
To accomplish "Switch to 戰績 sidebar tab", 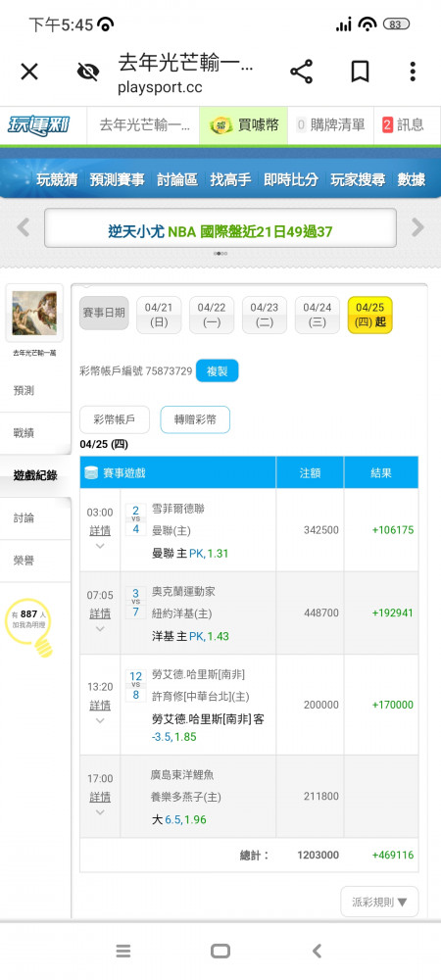I will click(x=24, y=433).
